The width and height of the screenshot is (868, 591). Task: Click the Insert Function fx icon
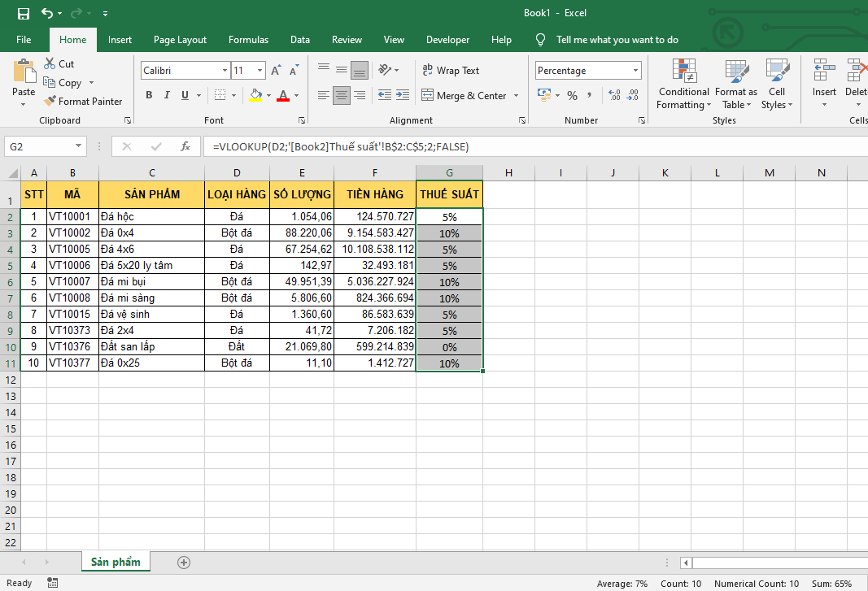pos(185,146)
